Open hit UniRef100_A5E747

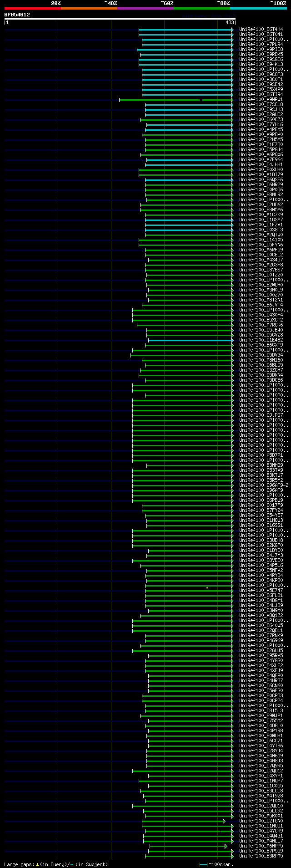coord(261,590)
